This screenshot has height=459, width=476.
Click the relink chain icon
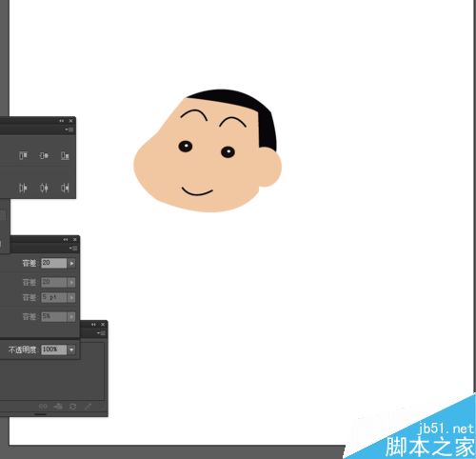coord(43,407)
